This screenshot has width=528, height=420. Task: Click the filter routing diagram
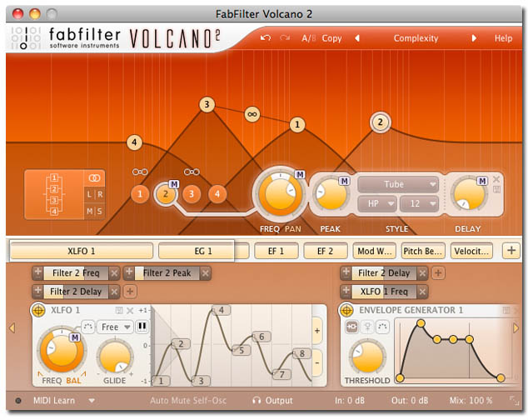click(54, 194)
